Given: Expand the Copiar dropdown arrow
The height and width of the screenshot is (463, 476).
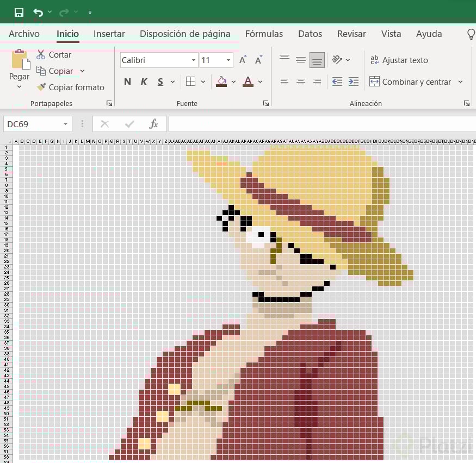Looking at the screenshot, I should 82,71.
